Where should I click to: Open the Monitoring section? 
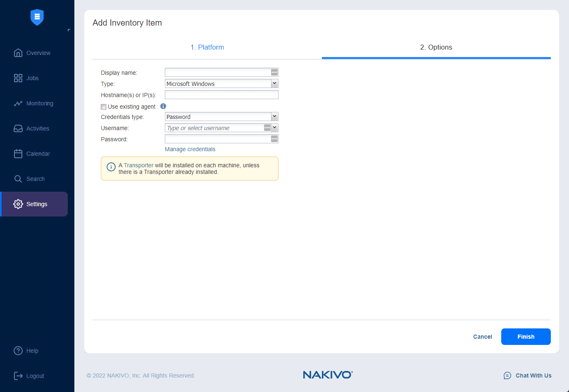tap(33, 103)
